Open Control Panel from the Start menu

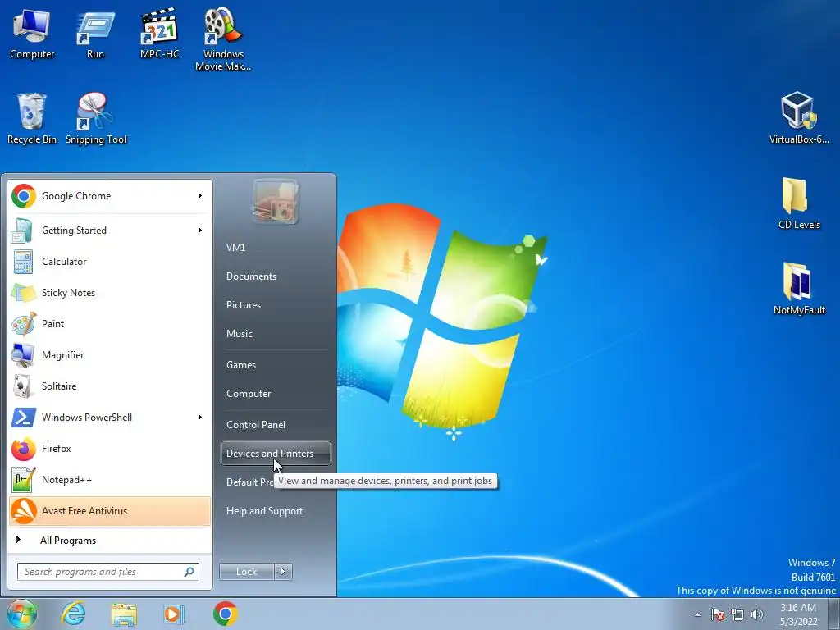[x=276, y=425]
